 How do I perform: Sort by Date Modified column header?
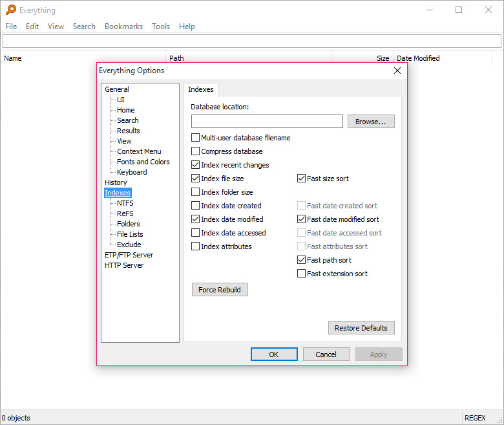443,58
